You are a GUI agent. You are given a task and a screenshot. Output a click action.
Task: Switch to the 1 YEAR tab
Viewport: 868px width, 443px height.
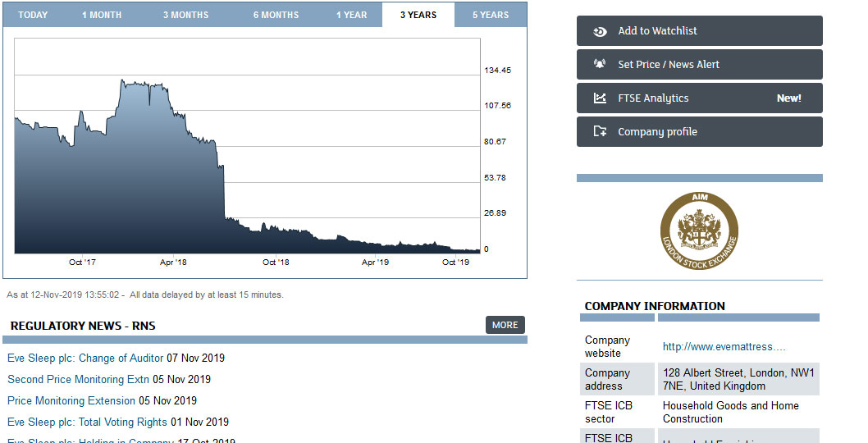pos(351,15)
